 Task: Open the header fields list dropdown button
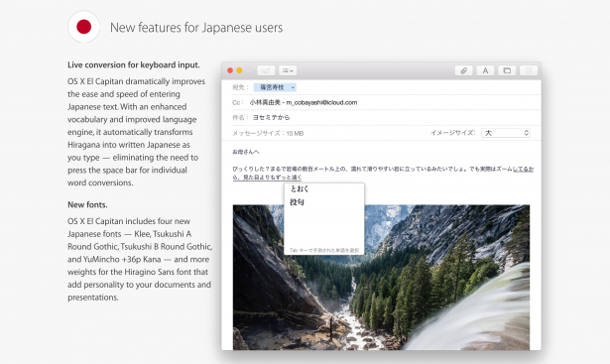pyautogui.click(x=288, y=70)
